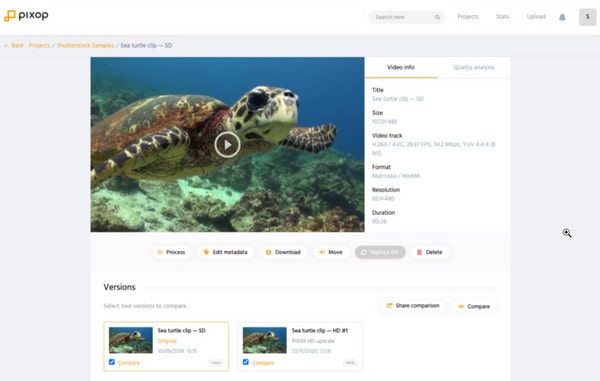Select the Video info tab
The width and height of the screenshot is (600, 381).
(x=401, y=67)
